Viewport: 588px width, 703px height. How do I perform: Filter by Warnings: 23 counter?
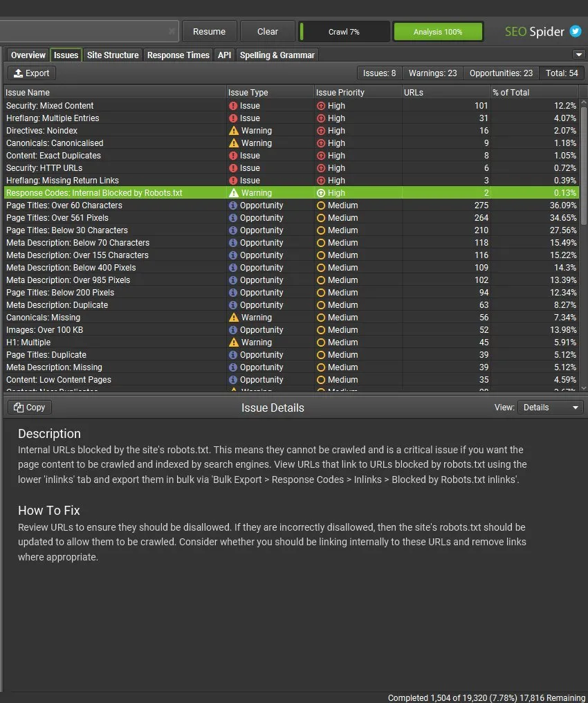432,73
